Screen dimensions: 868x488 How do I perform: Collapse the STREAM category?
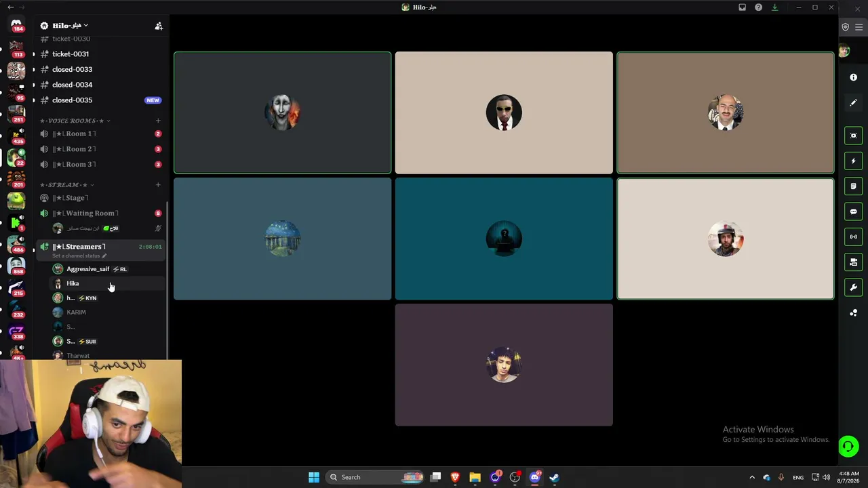click(66, 185)
